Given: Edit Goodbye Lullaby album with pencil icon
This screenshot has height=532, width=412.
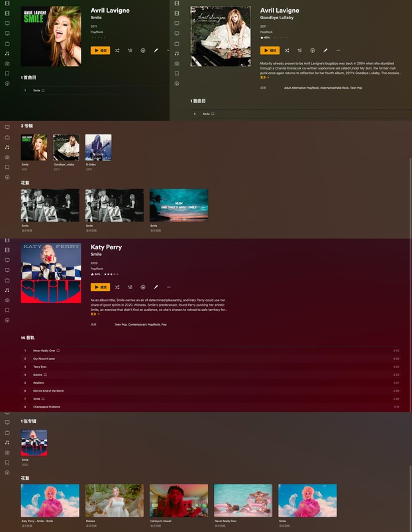Looking at the screenshot, I should tap(325, 50).
